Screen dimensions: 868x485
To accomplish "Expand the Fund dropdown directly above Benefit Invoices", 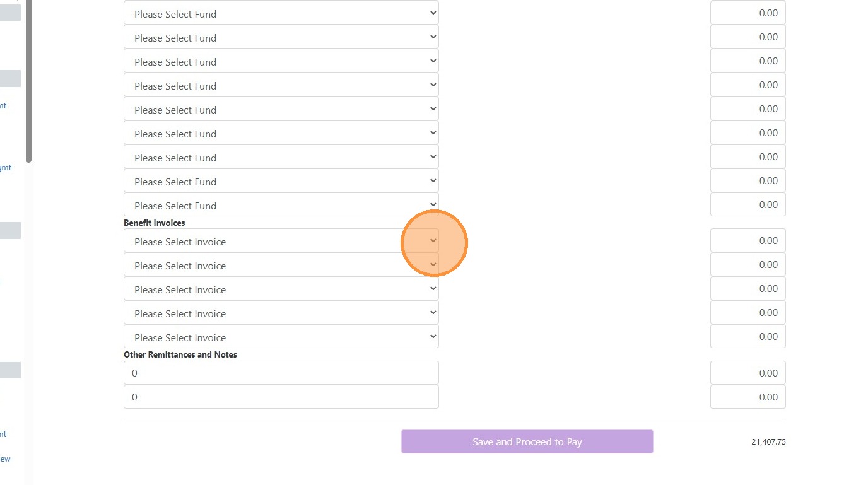I will click(281, 206).
